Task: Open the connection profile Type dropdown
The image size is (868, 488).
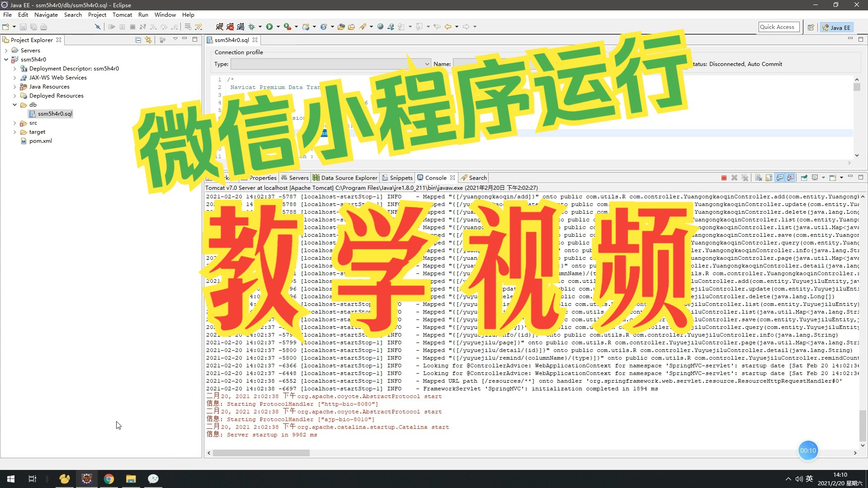Action: click(x=427, y=64)
